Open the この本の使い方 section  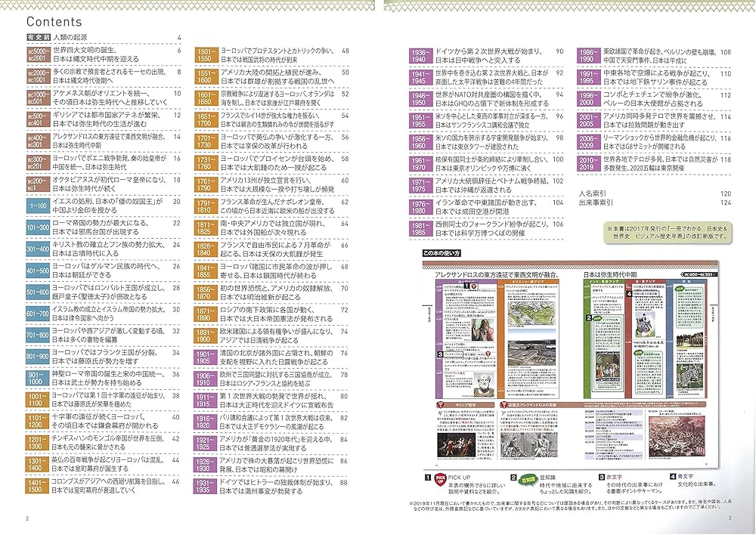tap(442, 254)
